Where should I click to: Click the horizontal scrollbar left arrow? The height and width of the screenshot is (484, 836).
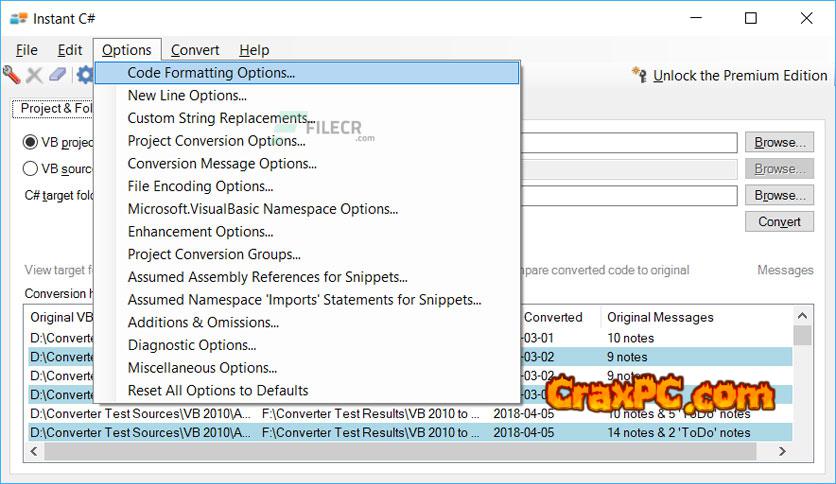point(34,451)
